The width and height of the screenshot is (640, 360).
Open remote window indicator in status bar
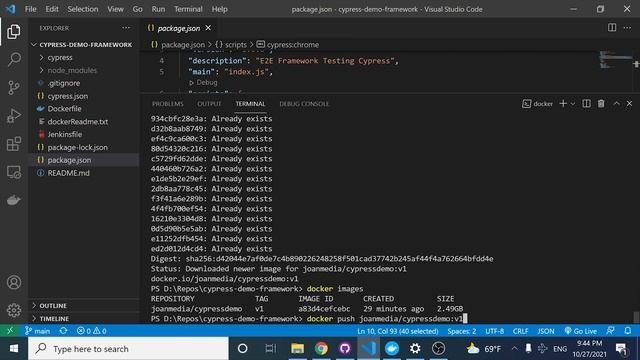[x=10, y=331]
